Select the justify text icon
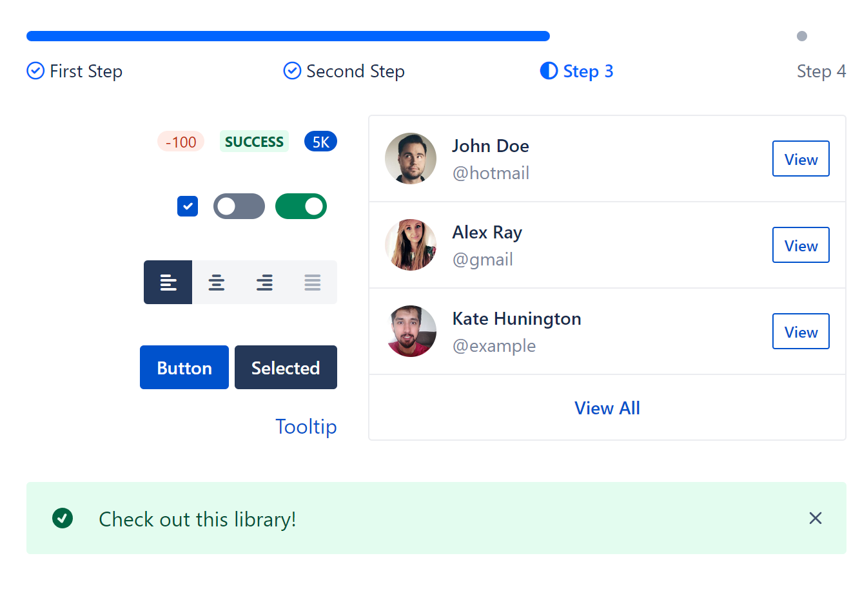This screenshot has height=616, width=851. point(312,282)
